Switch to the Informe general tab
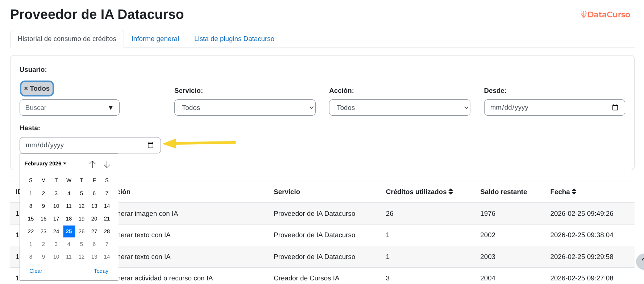Image resolution: width=644 pixels, height=284 pixels. tap(155, 39)
